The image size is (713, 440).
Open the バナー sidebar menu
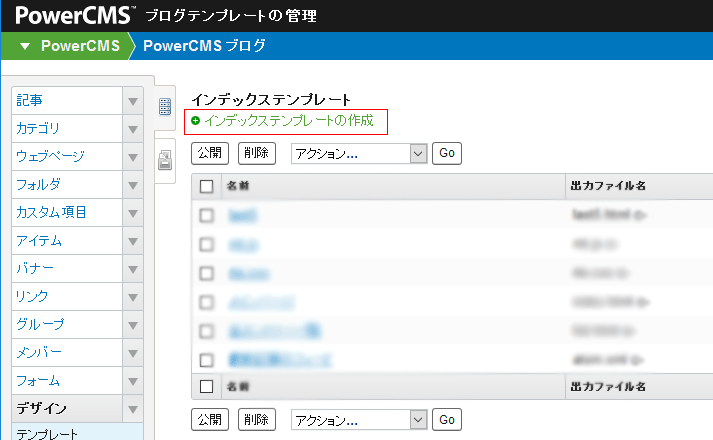[67, 269]
